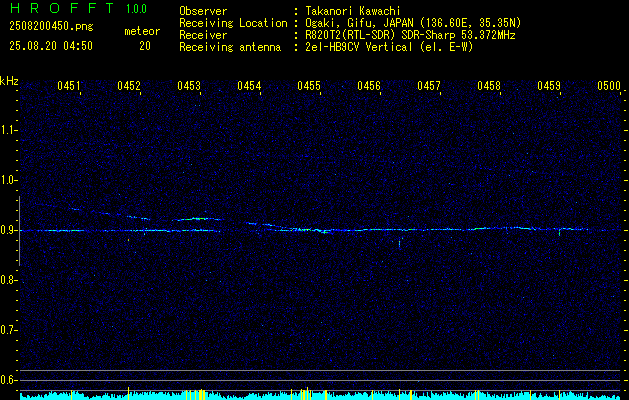Select the meteor count value 20

coord(145,46)
